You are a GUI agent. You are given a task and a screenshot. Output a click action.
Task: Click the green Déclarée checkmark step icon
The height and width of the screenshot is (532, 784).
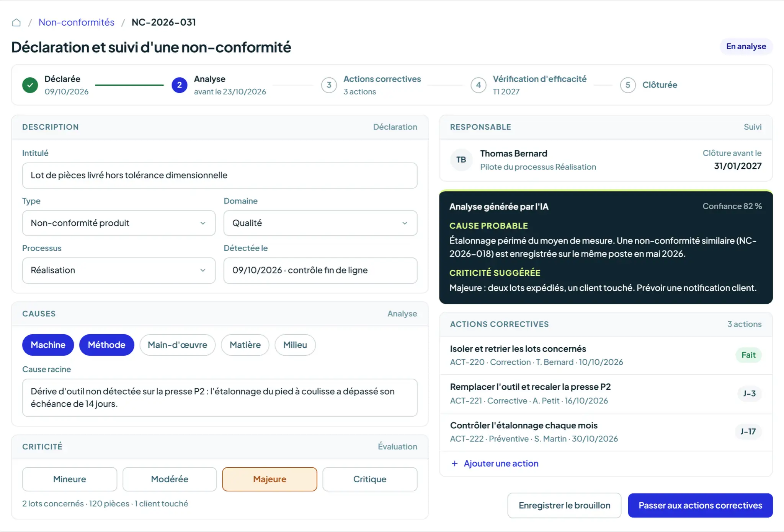pos(30,85)
